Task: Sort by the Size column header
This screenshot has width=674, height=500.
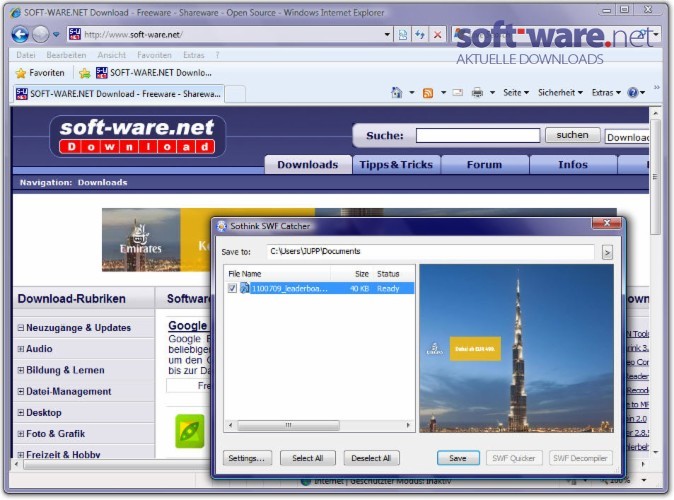Action: coord(351,274)
